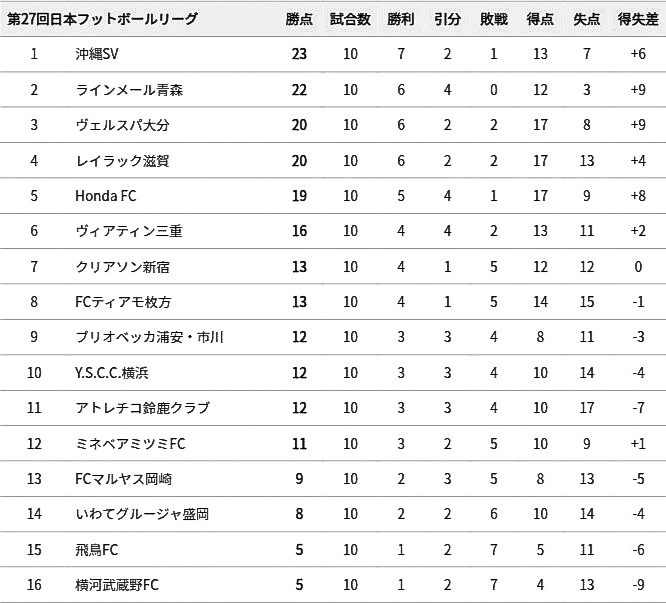This screenshot has width=666, height=603.
Task: Click the 沖縄SV team name
Action: click(x=97, y=54)
